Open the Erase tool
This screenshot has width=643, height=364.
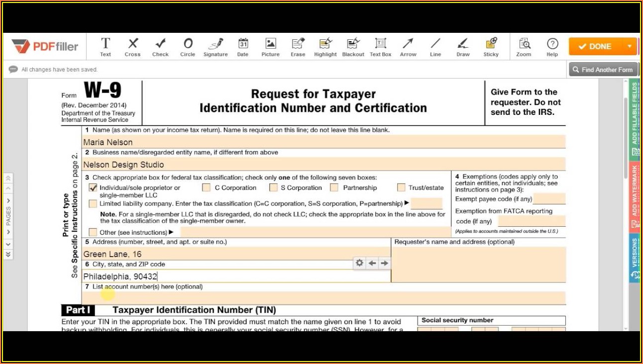click(298, 47)
